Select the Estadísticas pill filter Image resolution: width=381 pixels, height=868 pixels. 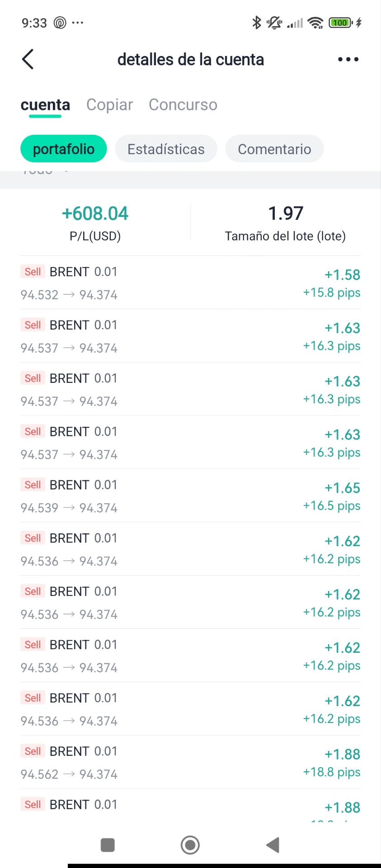pos(166,149)
